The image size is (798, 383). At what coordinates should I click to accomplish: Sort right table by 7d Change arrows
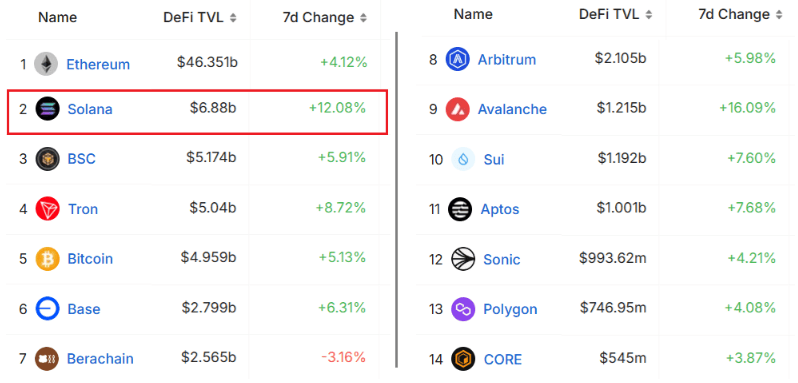(779, 15)
